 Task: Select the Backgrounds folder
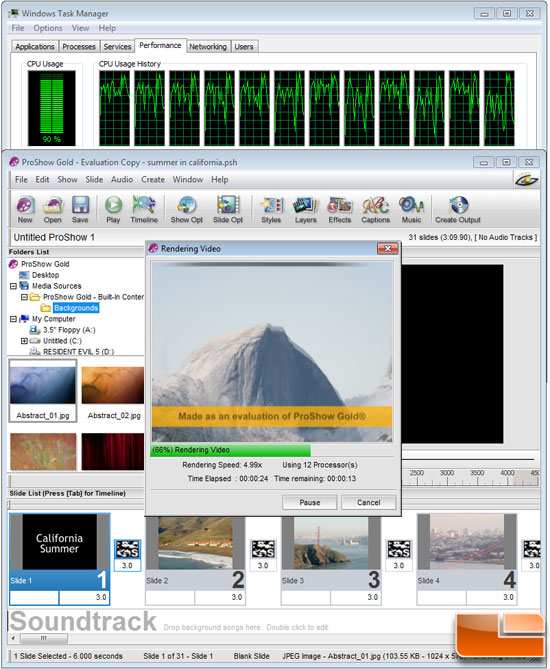click(76, 308)
